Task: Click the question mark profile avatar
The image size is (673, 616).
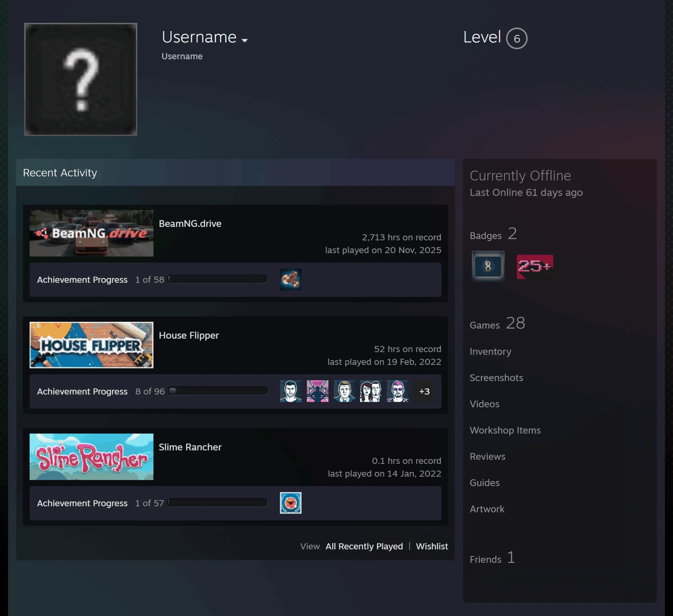Action: 81,79
